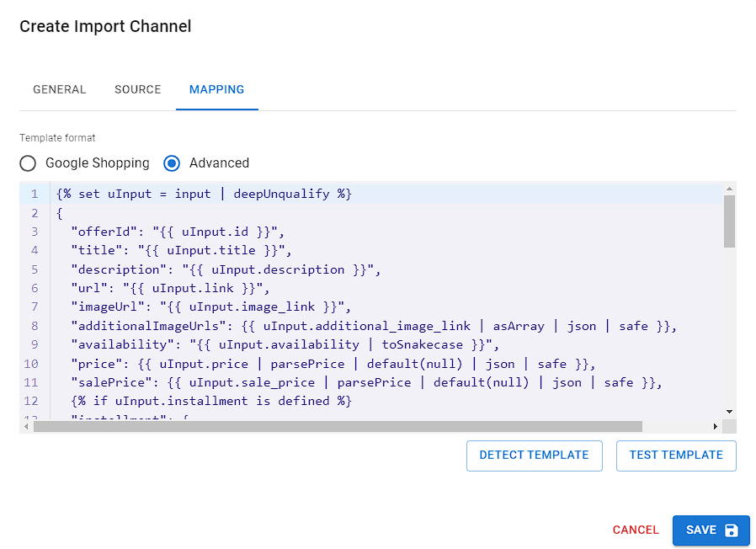The width and height of the screenshot is (756, 549).
Task: Click the vertical scrollbar thumb in editor
Action: [729, 221]
